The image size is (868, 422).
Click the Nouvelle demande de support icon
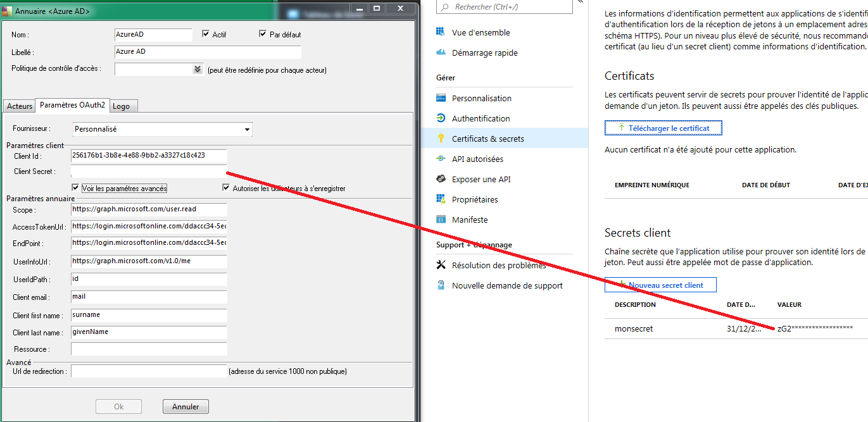tap(441, 285)
